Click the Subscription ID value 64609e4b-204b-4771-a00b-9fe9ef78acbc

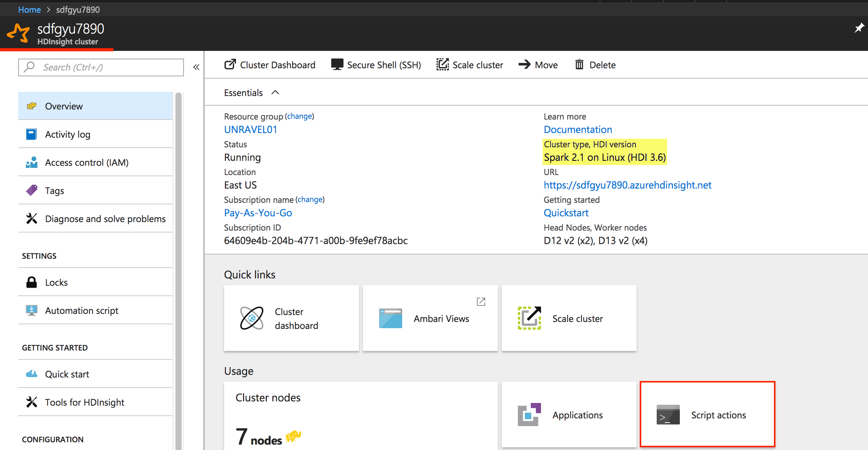[316, 241]
